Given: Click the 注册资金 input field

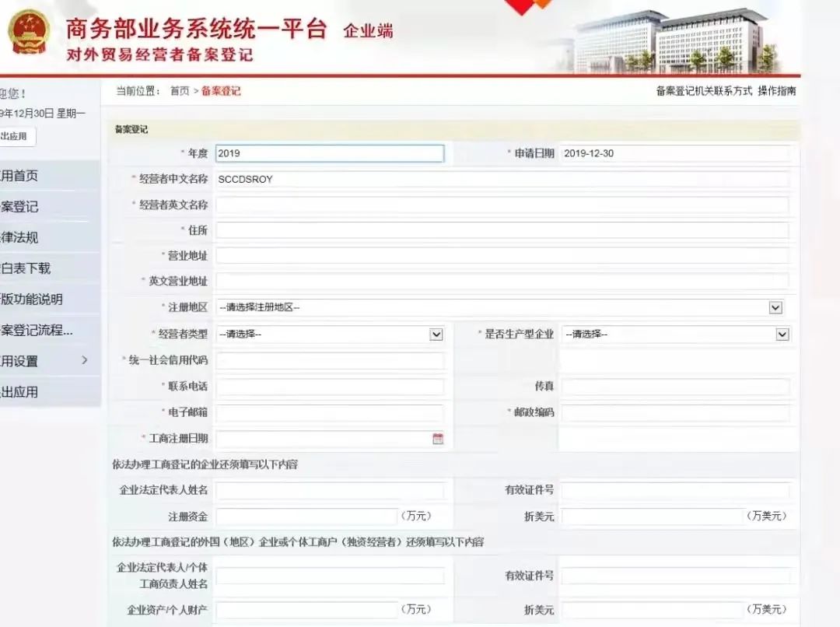Looking at the screenshot, I should [306, 517].
